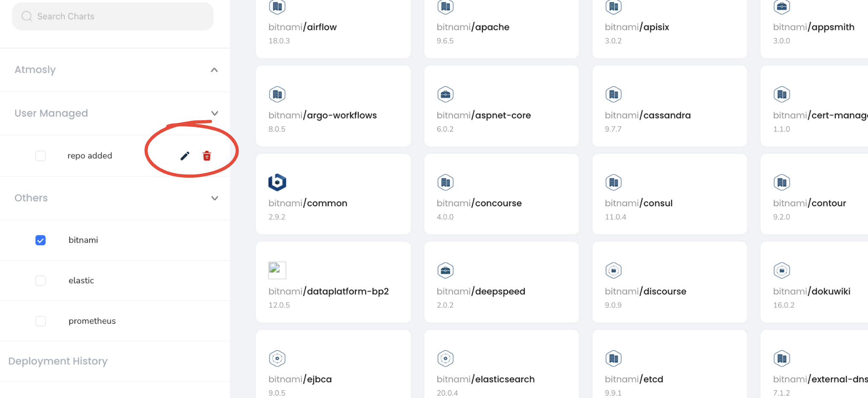Click the consul chart icon
The width and height of the screenshot is (868, 398).
pyautogui.click(x=613, y=182)
